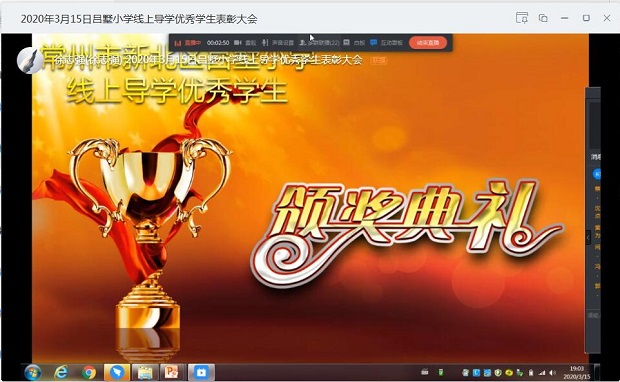
Task: Open the file explorer taskbar item
Action: coord(145,373)
